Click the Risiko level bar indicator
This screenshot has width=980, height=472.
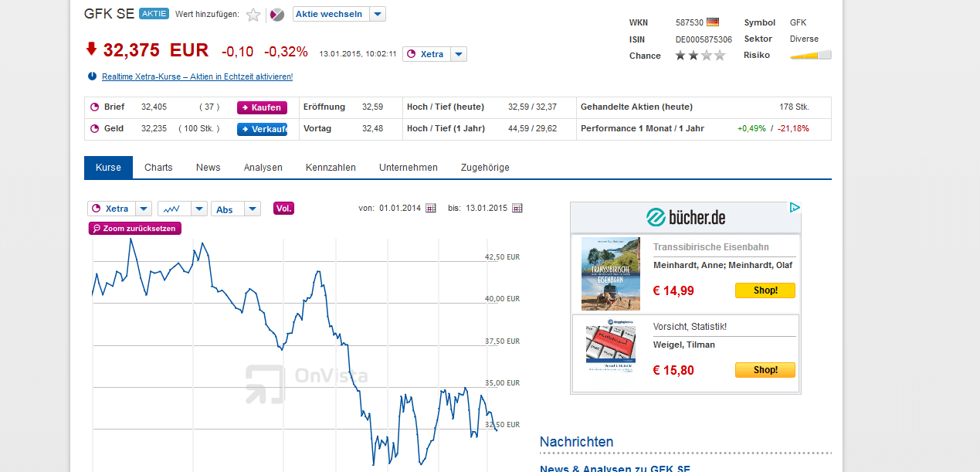pos(811,55)
